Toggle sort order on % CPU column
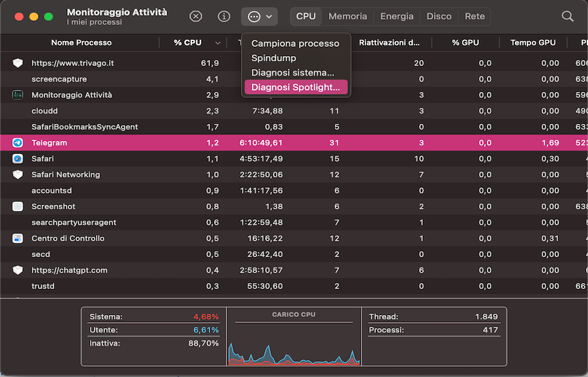This screenshot has width=588, height=377. [x=194, y=43]
